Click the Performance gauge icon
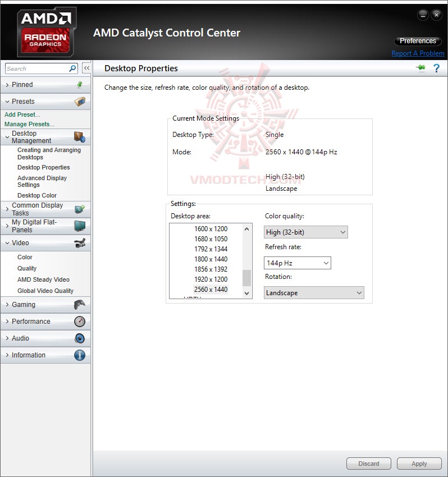448x477 pixels. (x=80, y=322)
